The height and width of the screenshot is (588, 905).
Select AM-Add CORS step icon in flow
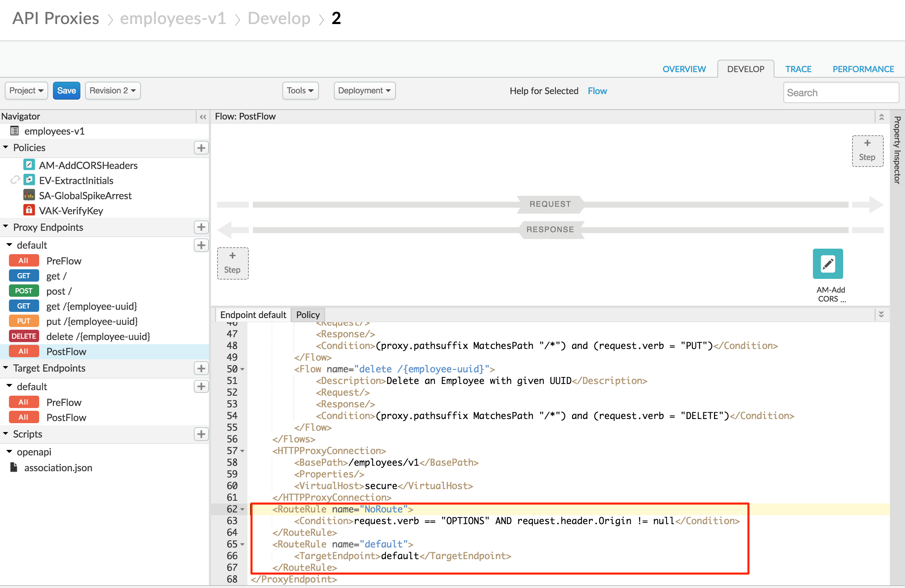pyautogui.click(x=828, y=264)
